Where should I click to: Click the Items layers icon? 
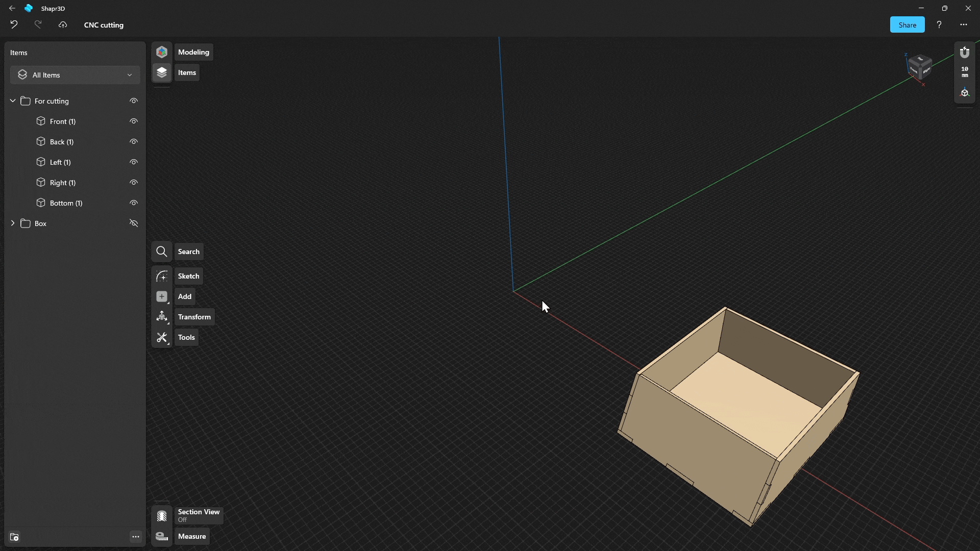click(x=162, y=72)
